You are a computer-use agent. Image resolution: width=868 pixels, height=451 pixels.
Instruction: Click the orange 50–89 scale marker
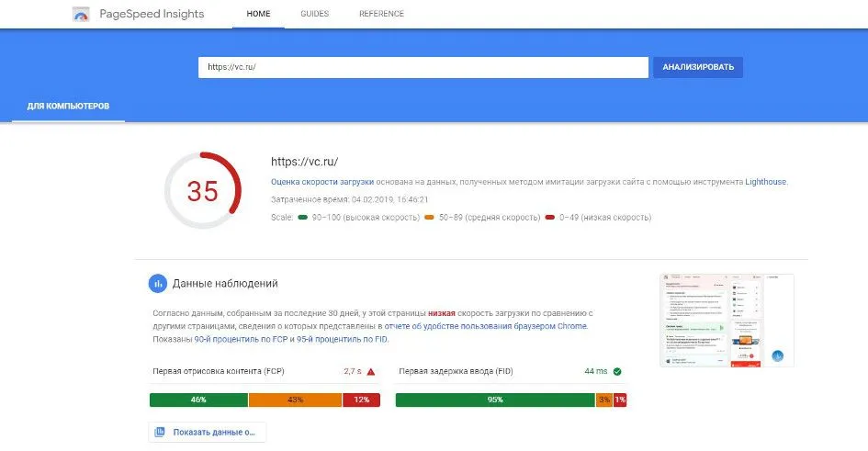(429, 218)
